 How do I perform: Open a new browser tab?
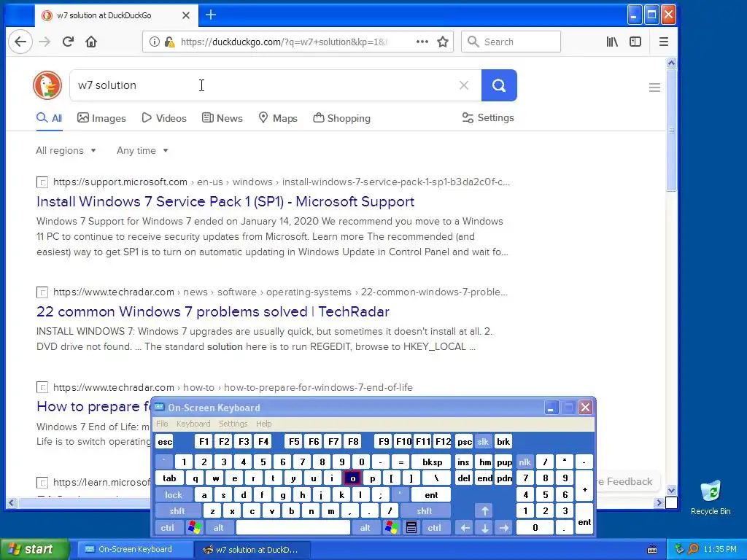(x=211, y=15)
